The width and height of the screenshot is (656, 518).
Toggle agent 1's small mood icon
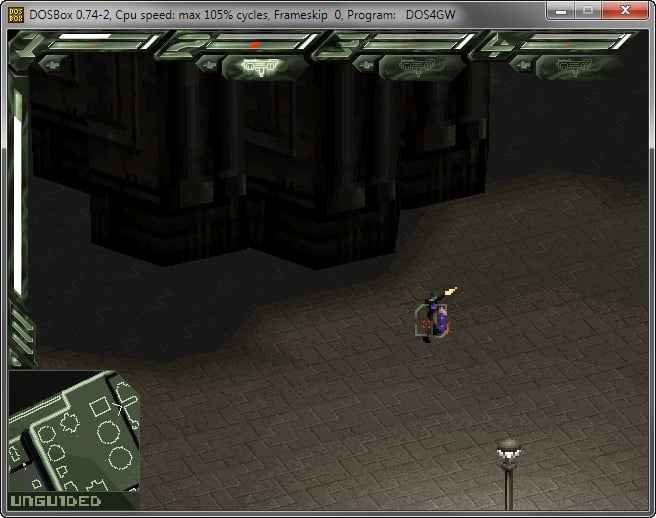point(52,64)
